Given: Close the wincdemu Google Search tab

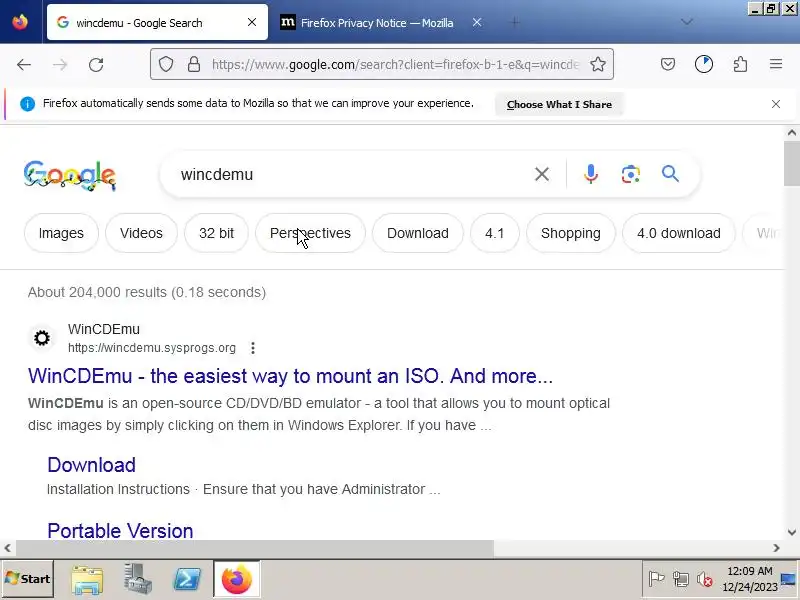Looking at the screenshot, I should 252,22.
